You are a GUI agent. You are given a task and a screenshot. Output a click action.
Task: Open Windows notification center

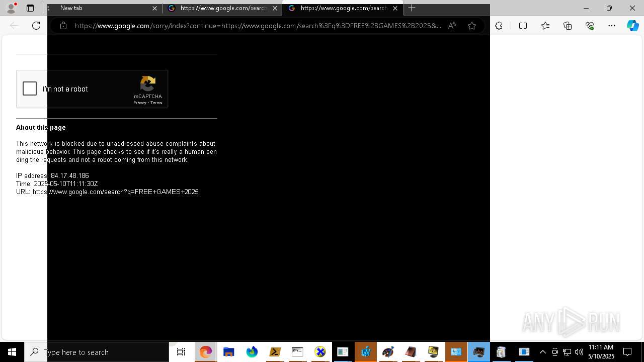point(627,352)
